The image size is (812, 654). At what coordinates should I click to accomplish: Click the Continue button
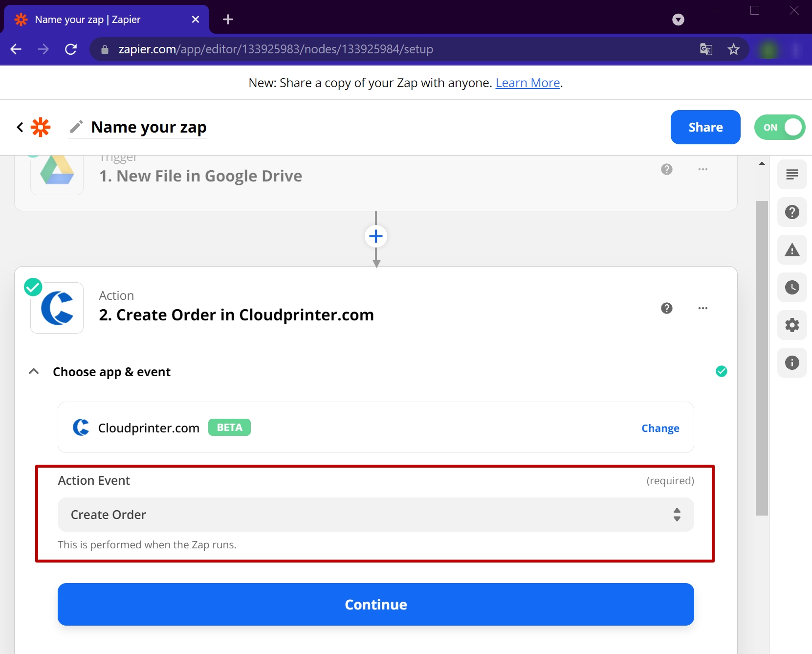pos(376,604)
